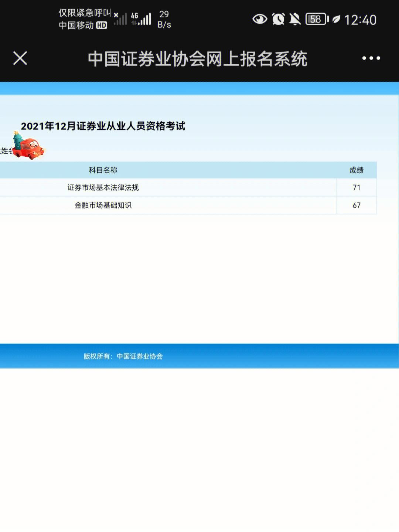This screenshot has height=532, width=399.
Task: Close the registration system webview page
Action: (x=20, y=58)
